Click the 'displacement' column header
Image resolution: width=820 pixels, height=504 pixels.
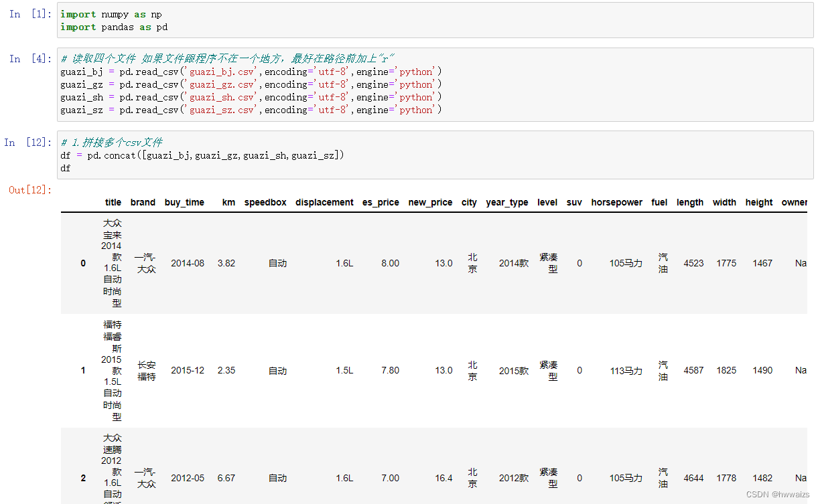click(324, 202)
